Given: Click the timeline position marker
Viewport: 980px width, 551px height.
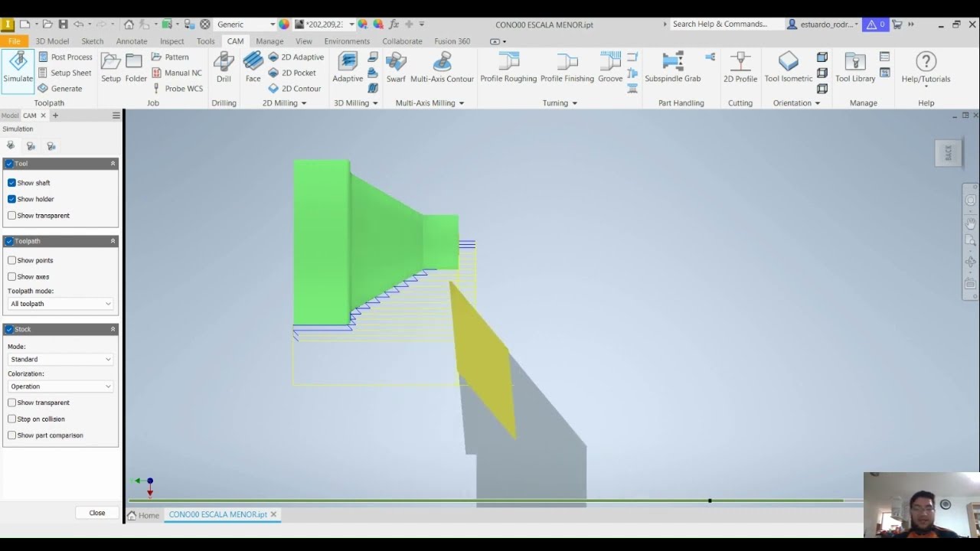Looking at the screenshot, I should 710,500.
